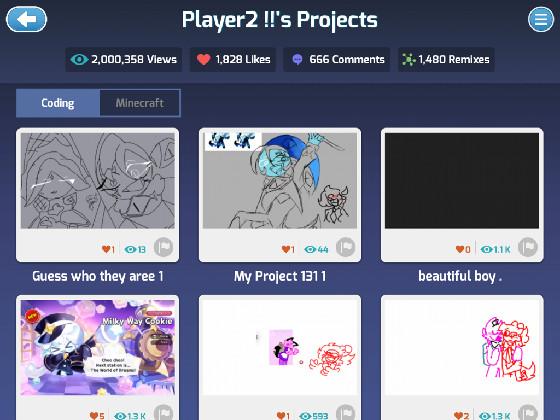Screen dimensions: 560x420
Task: Open the Milky Way Cookie project thumbnail
Action: coord(98,348)
